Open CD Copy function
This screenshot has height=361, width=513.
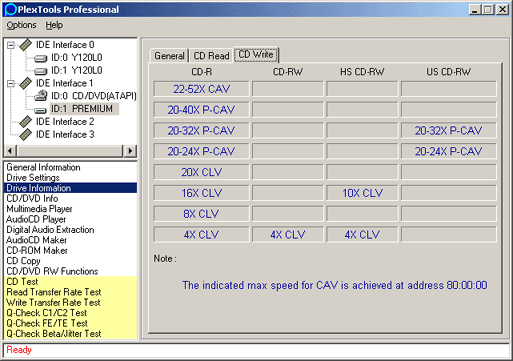coord(23,261)
